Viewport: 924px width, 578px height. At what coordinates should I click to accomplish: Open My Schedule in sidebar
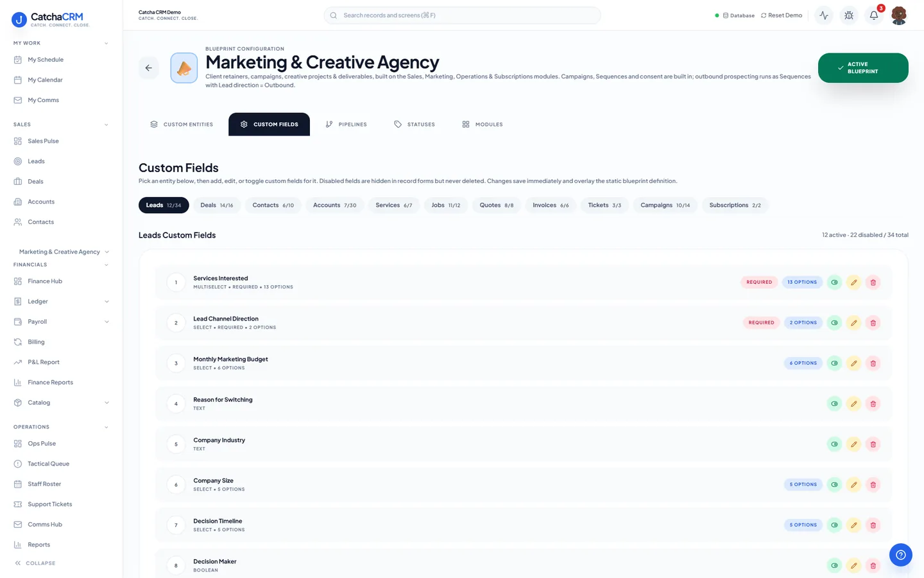(x=46, y=60)
